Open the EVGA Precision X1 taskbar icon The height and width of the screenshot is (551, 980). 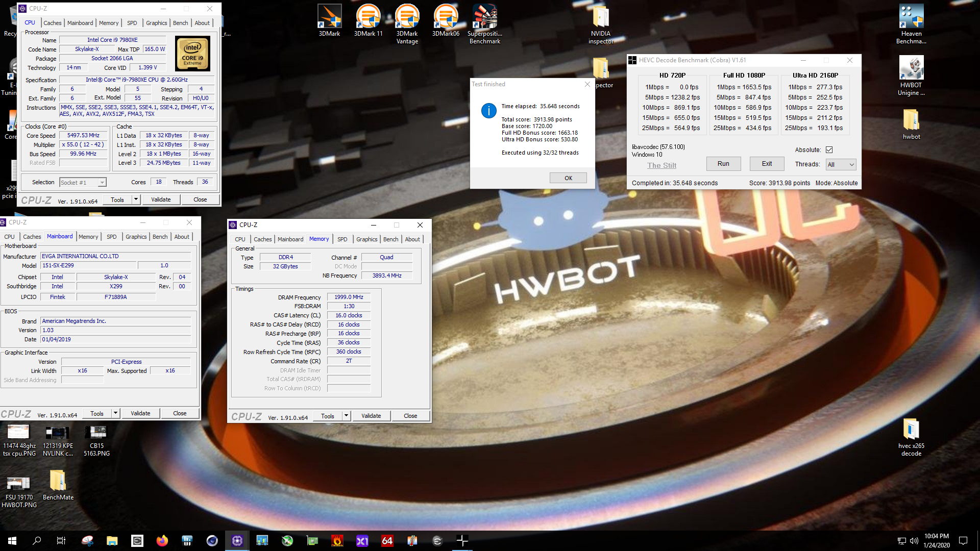click(x=362, y=541)
